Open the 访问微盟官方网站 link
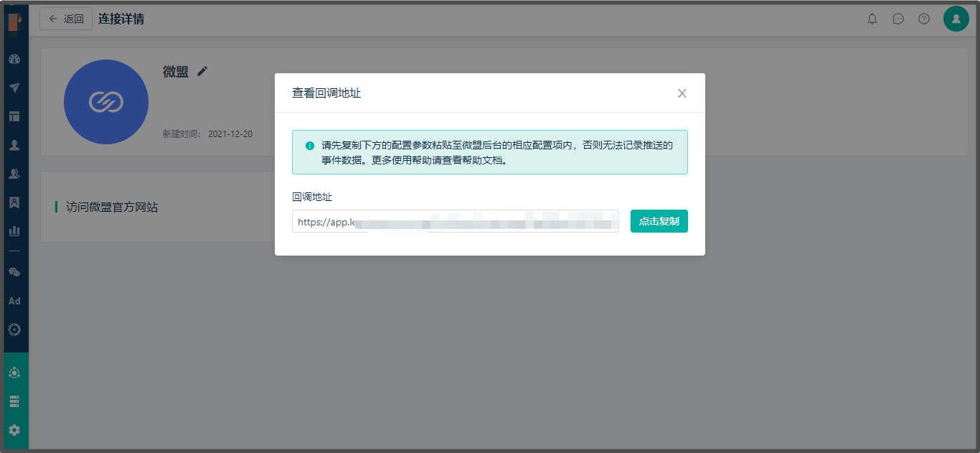The width and height of the screenshot is (980, 453). click(112, 207)
